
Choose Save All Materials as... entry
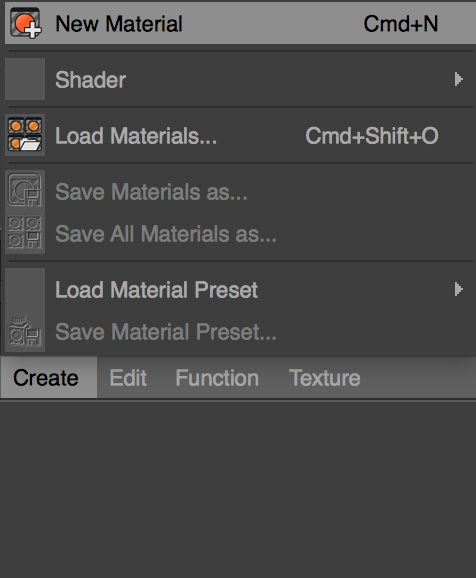point(240,233)
